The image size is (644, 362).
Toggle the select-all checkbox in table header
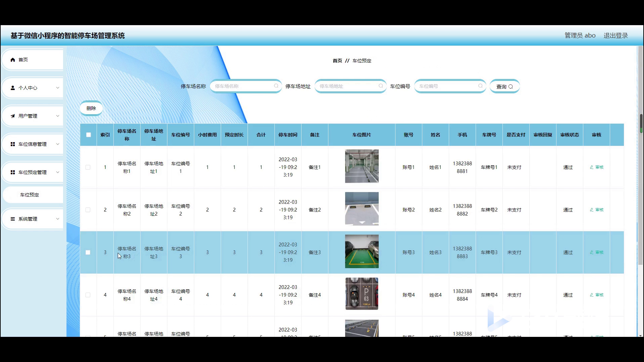tap(89, 135)
